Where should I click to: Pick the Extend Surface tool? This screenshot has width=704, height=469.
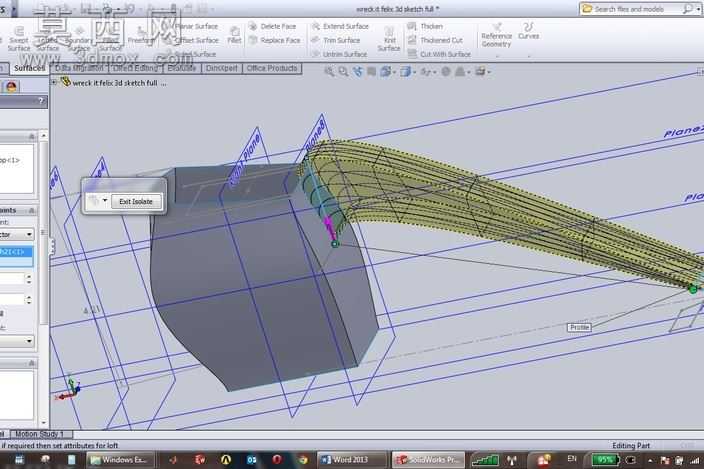point(340,26)
